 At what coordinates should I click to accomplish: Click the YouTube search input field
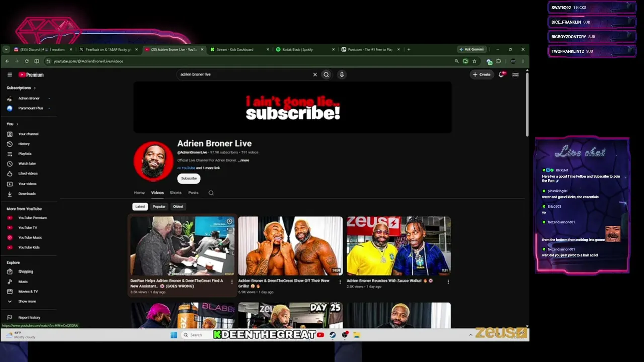tap(245, 74)
